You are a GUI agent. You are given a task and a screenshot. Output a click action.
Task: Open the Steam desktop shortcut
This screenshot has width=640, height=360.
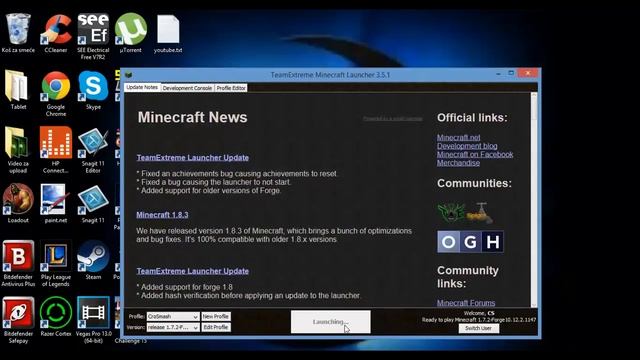[93, 260]
